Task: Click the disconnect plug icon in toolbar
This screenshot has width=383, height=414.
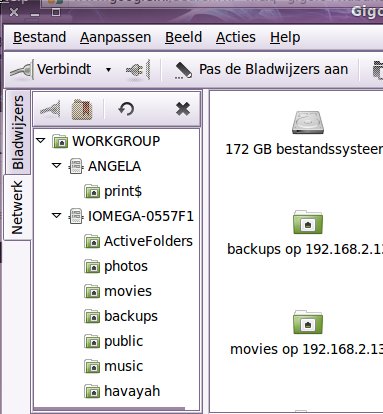Action: [138, 70]
